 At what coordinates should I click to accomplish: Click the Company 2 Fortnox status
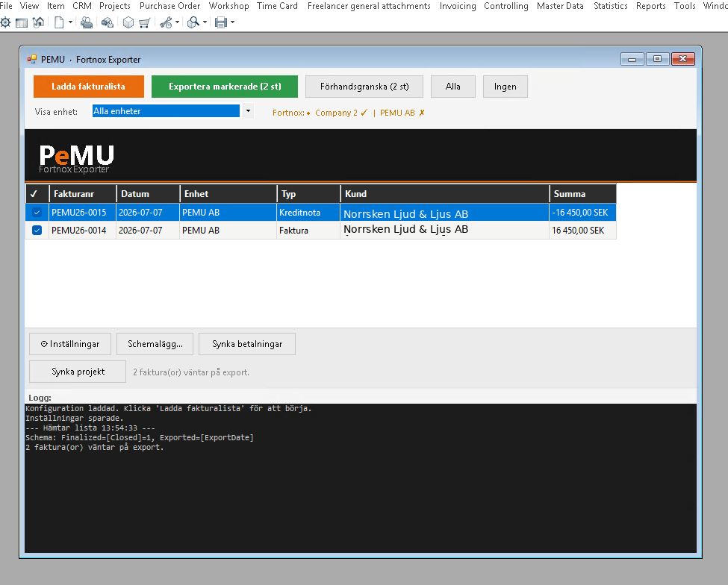[x=341, y=113]
